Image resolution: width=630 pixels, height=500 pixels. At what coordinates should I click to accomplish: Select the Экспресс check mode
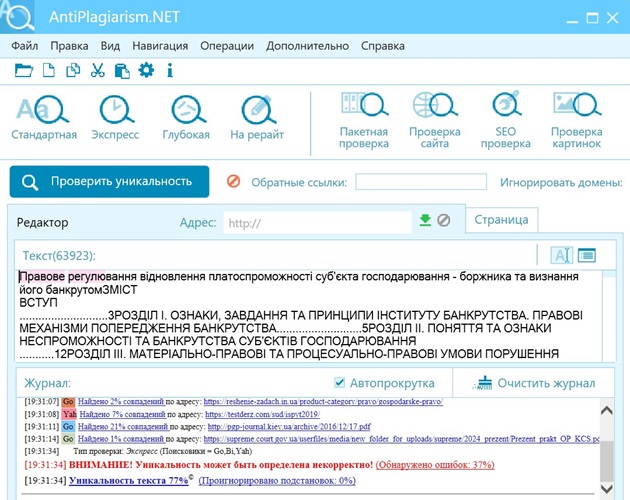tap(115, 117)
